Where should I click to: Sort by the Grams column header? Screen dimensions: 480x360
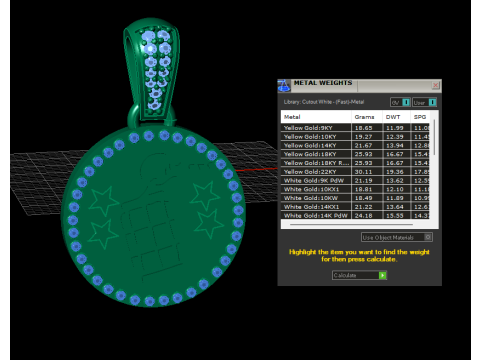pyautogui.click(x=367, y=117)
